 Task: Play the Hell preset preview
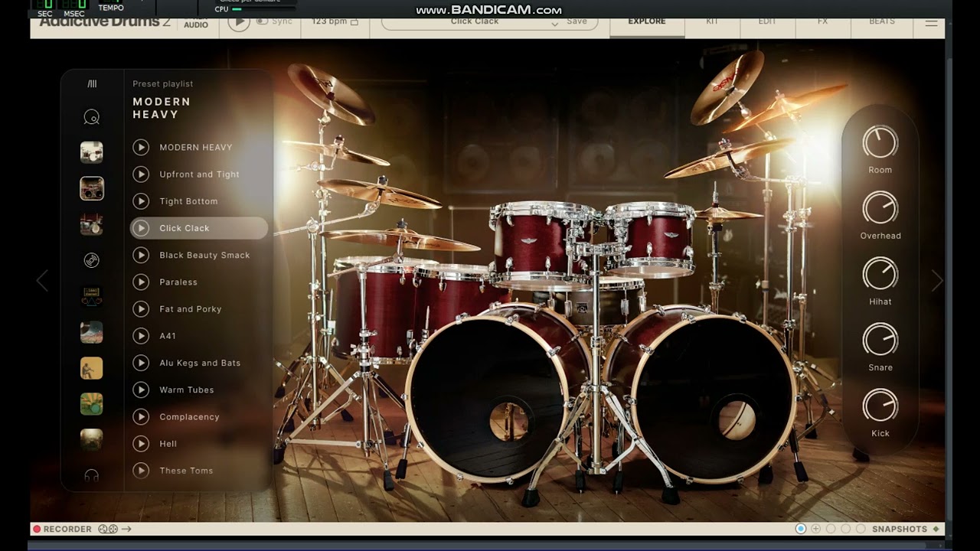pos(141,443)
